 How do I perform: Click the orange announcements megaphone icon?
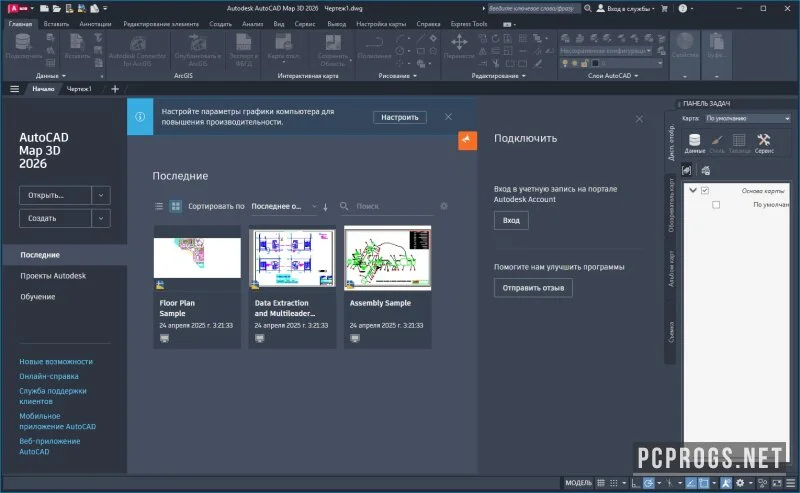click(467, 140)
